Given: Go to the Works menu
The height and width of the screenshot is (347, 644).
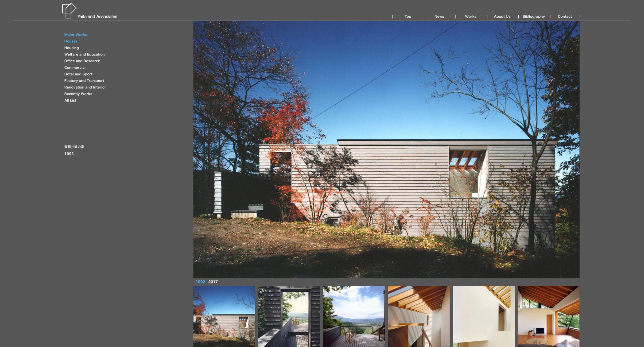Looking at the screenshot, I should (470, 17).
